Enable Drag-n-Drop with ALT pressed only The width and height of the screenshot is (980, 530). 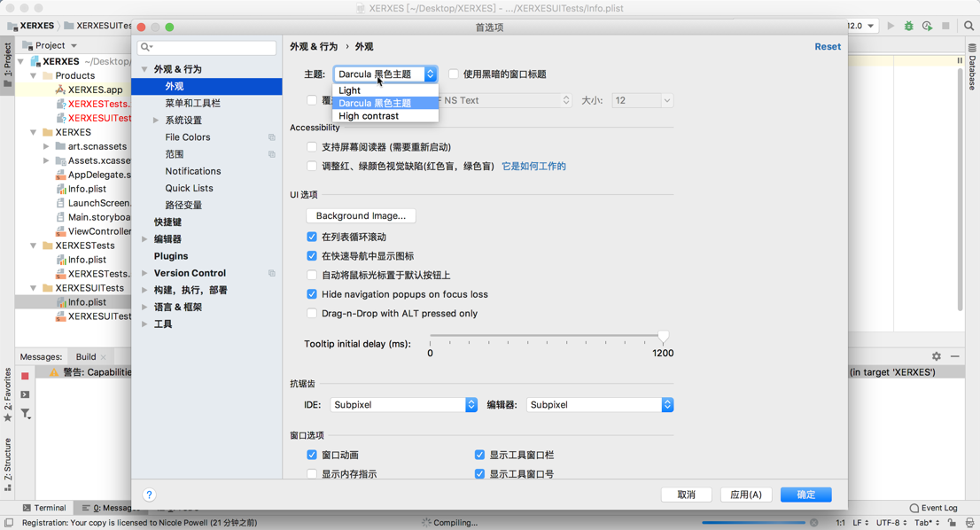coord(311,313)
